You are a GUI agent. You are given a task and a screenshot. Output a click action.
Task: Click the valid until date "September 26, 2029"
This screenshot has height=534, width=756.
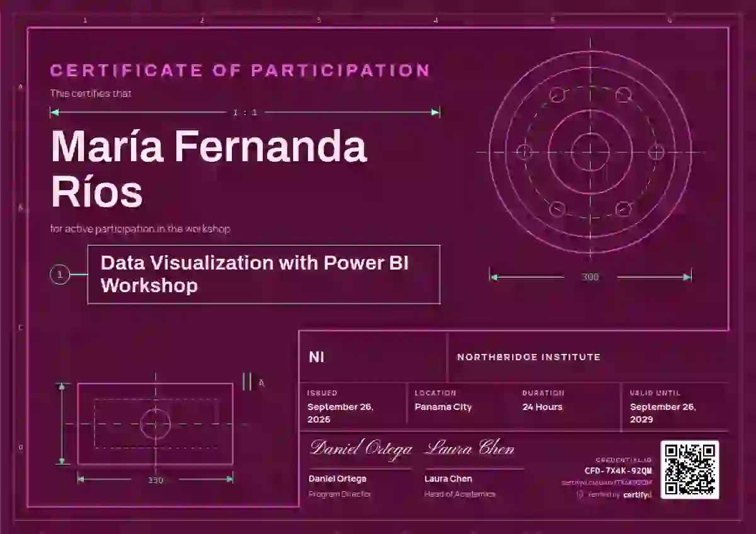[x=663, y=413]
